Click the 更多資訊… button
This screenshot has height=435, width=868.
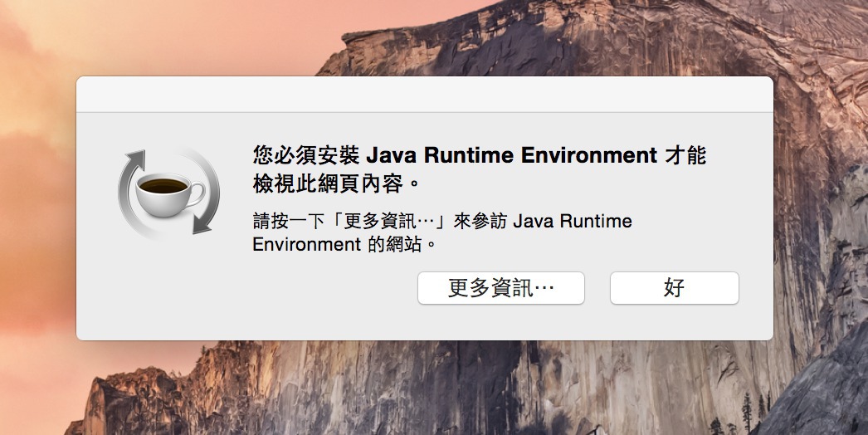501,288
